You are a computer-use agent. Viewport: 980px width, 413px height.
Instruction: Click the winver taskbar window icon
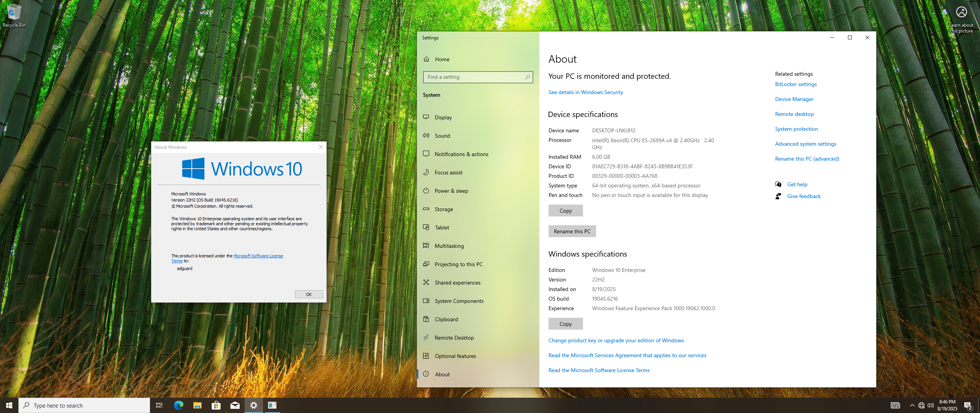(x=272, y=405)
